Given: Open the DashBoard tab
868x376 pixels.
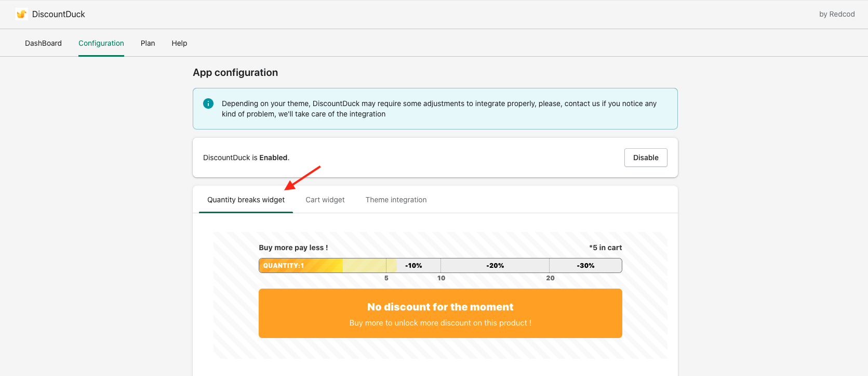Looking at the screenshot, I should (43, 43).
